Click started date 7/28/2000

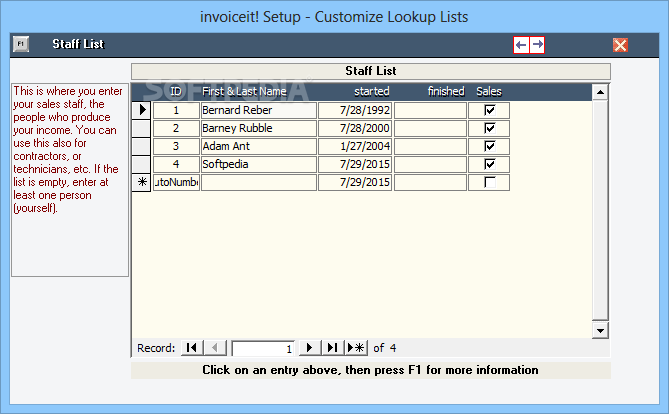[355, 128]
